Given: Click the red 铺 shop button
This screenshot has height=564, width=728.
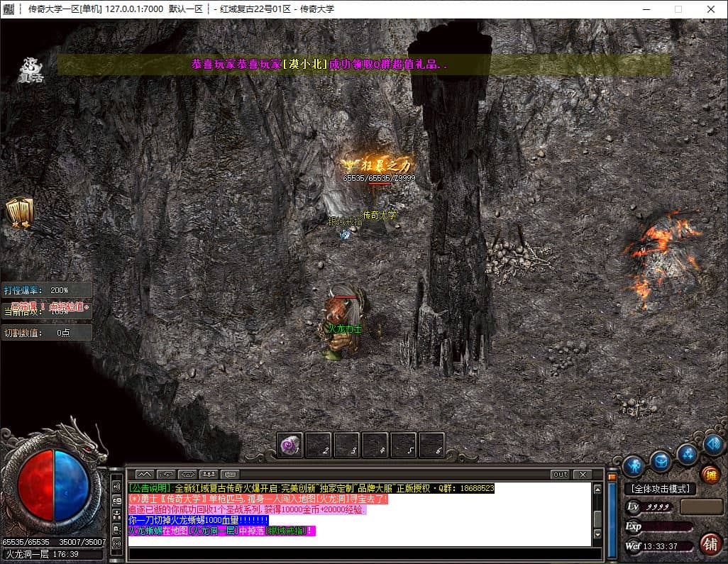Looking at the screenshot, I should (710, 543).
